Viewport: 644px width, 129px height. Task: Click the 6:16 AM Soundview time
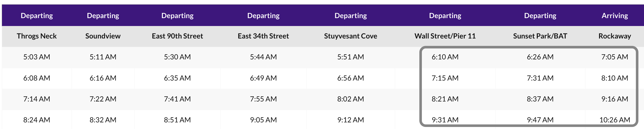tap(103, 78)
